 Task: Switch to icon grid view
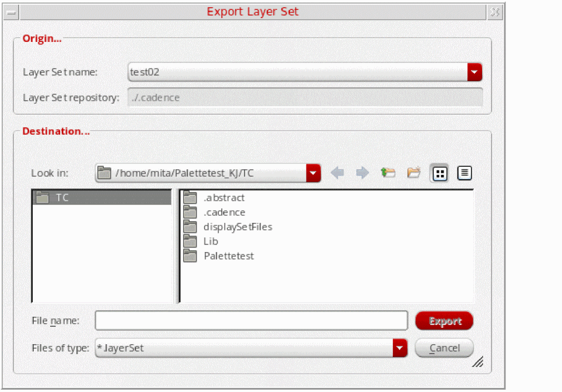[440, 174]
